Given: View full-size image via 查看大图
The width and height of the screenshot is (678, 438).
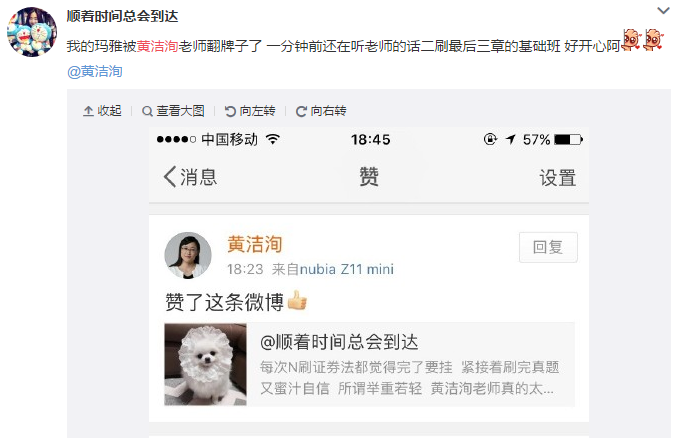Looking at the screenshot, I should tap(173, 111).
